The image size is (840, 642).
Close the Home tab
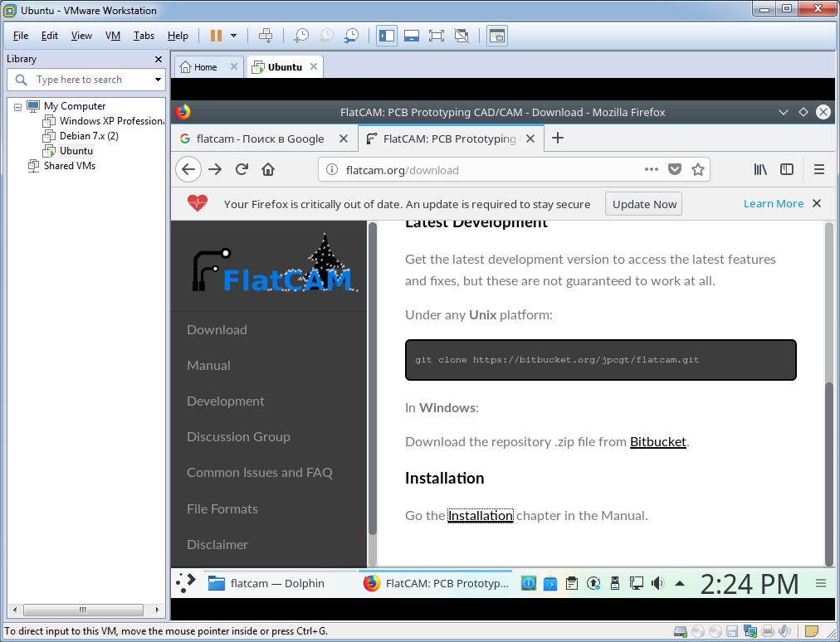[x=233, y=66]
